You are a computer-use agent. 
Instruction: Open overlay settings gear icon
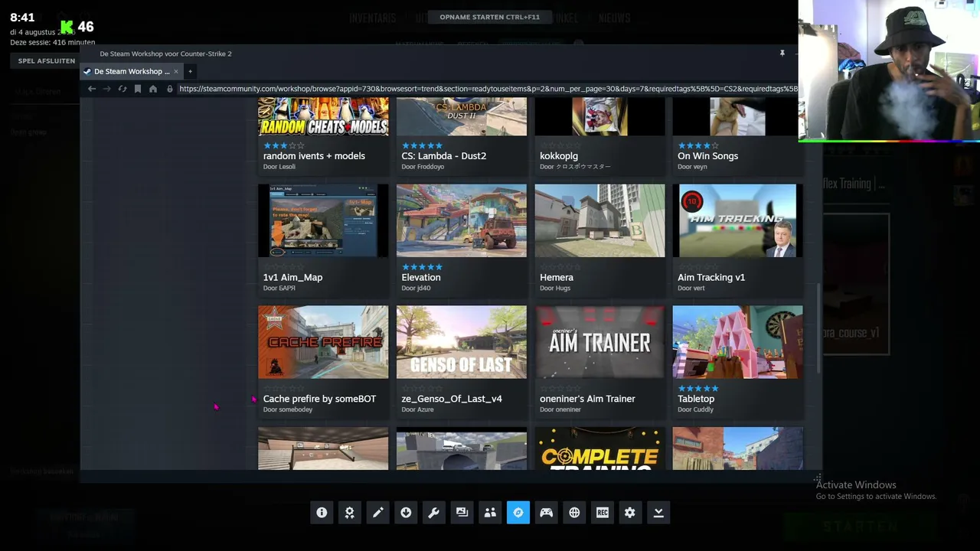(630, 513)
